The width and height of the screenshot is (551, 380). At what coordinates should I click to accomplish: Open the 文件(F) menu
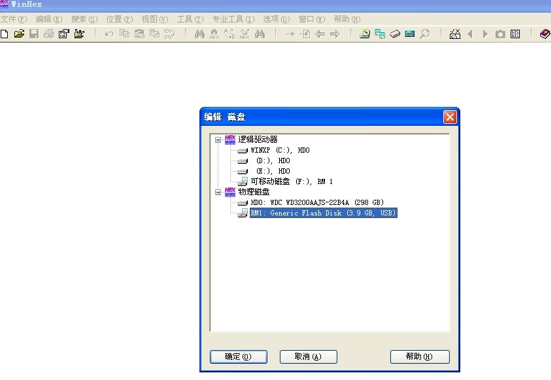[13, 19]
